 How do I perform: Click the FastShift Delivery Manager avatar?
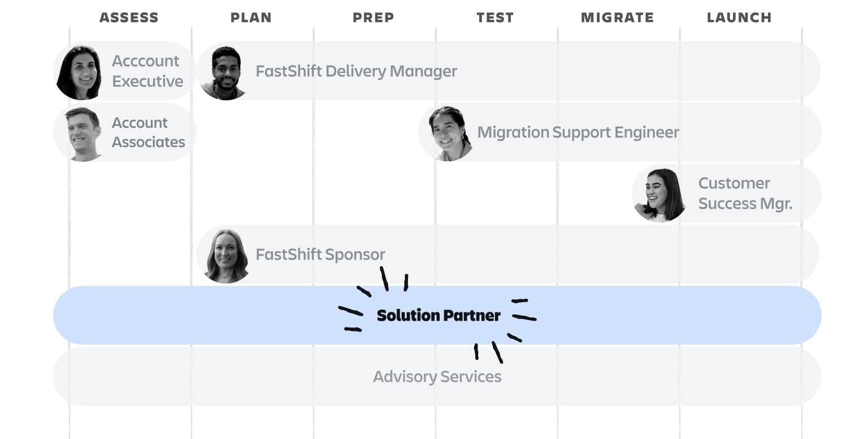[x=224, y=72]
